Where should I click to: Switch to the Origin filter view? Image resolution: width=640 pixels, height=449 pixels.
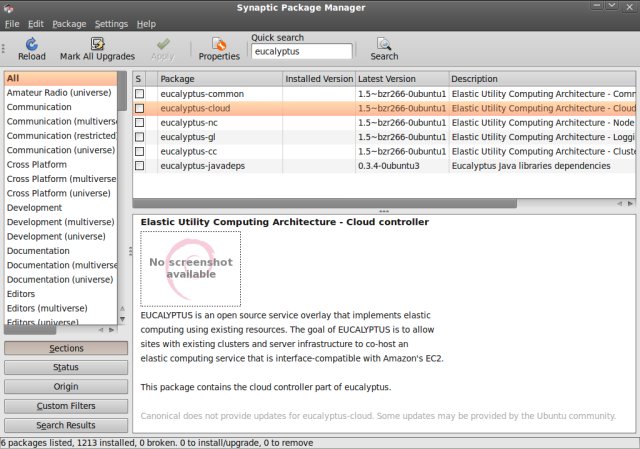click(x=66, y=386)
